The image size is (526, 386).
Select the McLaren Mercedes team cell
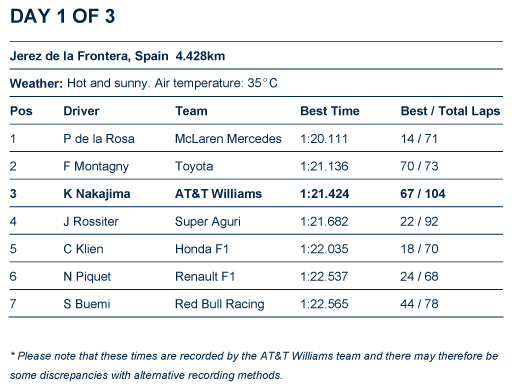(228, 139)
